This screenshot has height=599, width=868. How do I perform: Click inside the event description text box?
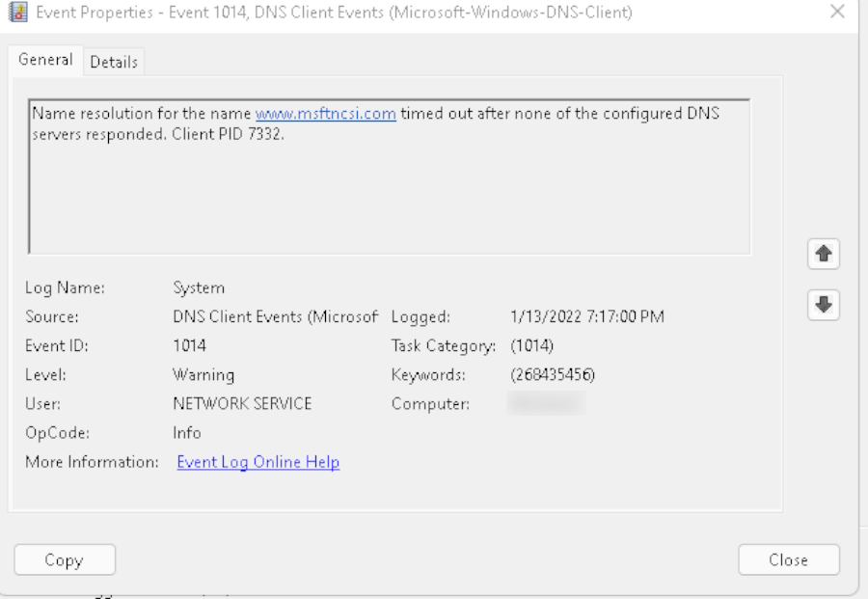(386, 193)
